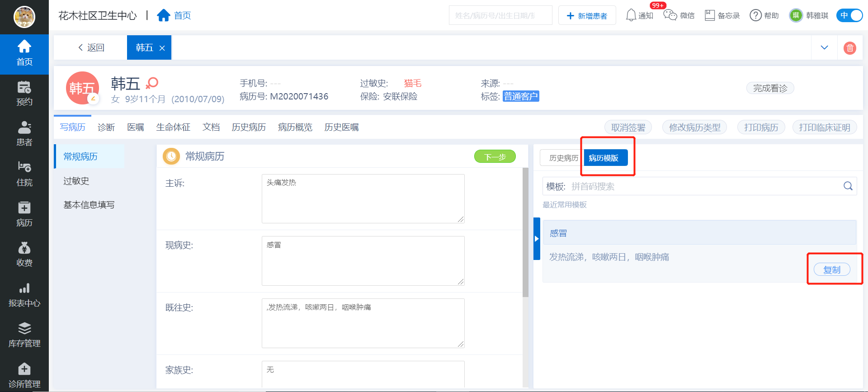The width and height of the screenshot is (868, 392).
Task: Click into the 现病史 text area
Action: point(363,261)
